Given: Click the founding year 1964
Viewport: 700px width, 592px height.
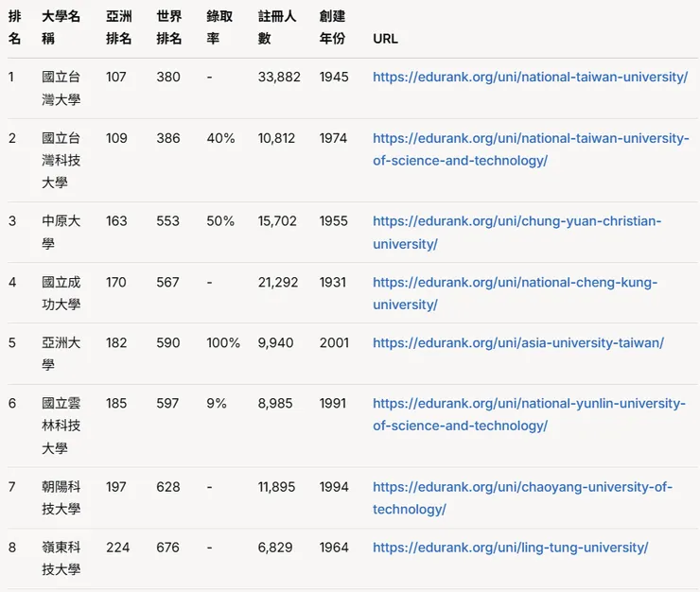Looking at the screenshot, I should coord(334,548).
